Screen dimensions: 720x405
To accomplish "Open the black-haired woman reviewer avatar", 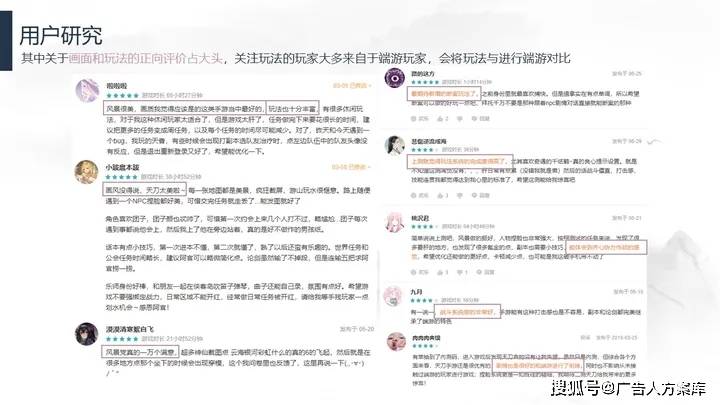I will [x=394, y=146].
